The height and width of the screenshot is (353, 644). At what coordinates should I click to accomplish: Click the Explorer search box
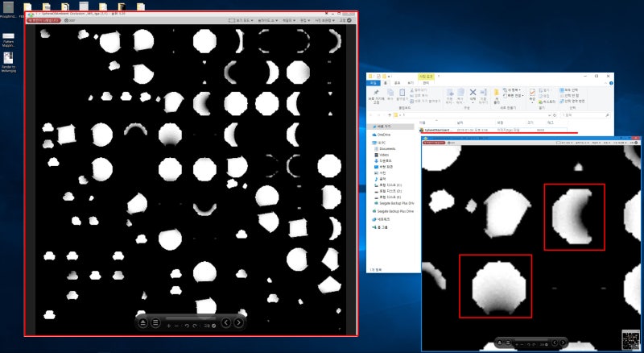coord(585,114)
